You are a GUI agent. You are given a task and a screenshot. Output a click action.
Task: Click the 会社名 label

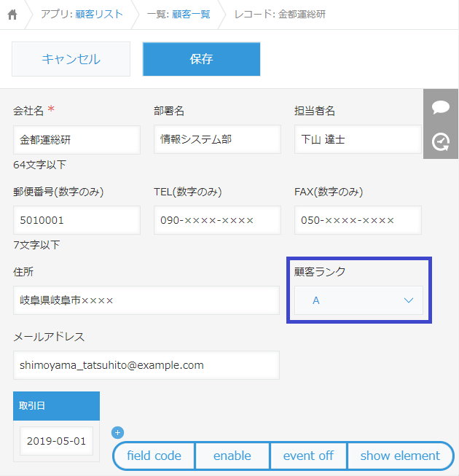28,111
